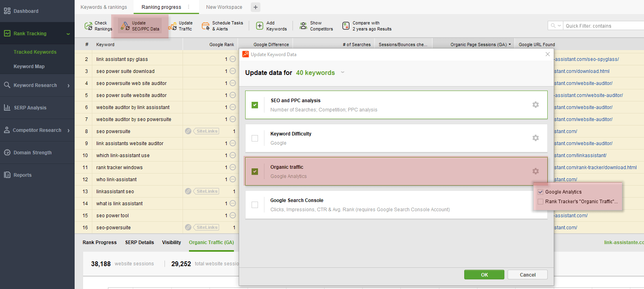Select keyword 'seo power suite download'
Screen dimensions: 644x289
125,71
